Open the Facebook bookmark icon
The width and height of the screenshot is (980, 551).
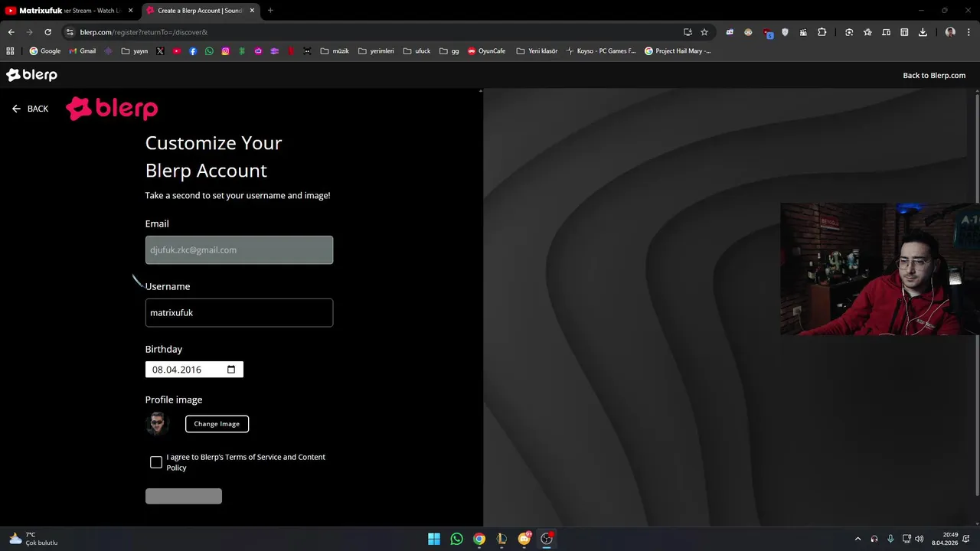coord(193,51)
